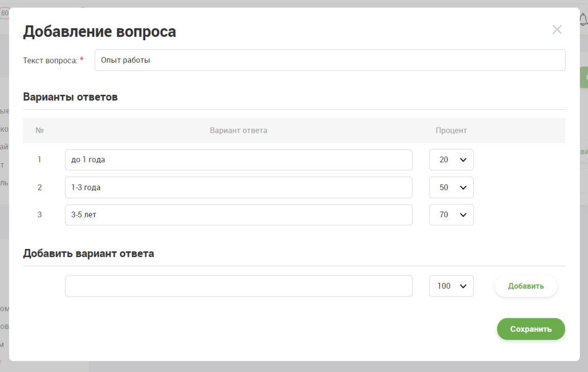Screen dimensions: 588x372
Task: Click the empty new answer text field
Action: coord(238,286)
